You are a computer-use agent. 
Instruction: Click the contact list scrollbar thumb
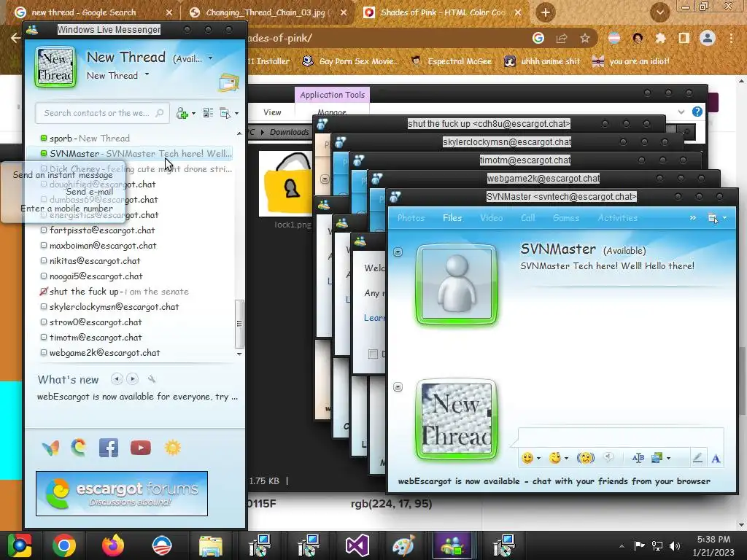pos(239,324)
